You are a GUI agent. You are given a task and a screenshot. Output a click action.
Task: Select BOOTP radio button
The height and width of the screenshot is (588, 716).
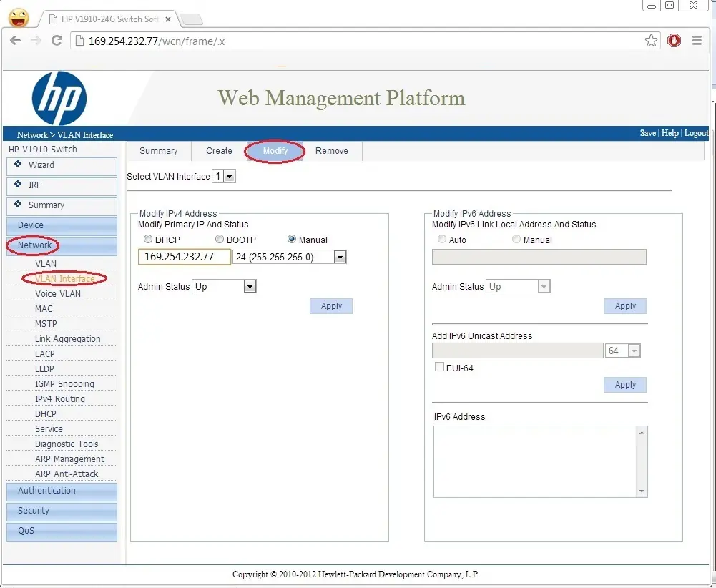coord(220,239)
